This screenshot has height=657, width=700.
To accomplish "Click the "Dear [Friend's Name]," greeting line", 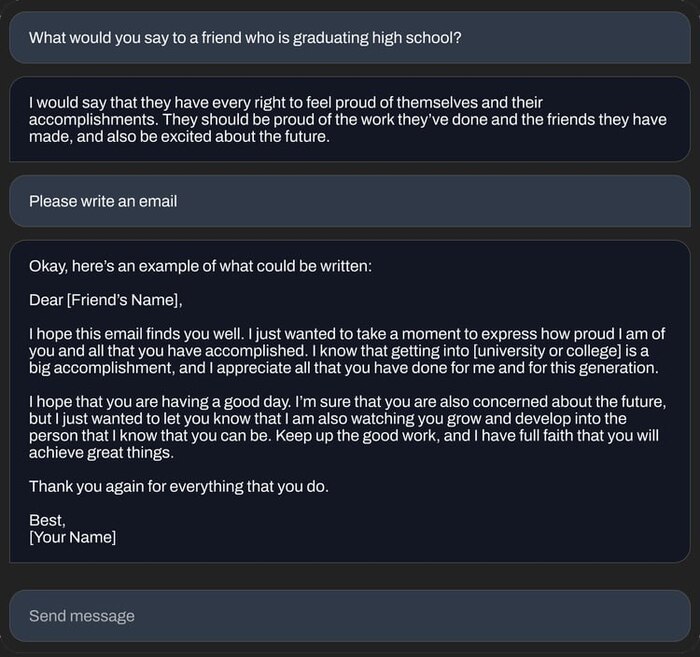I will 106,299.
